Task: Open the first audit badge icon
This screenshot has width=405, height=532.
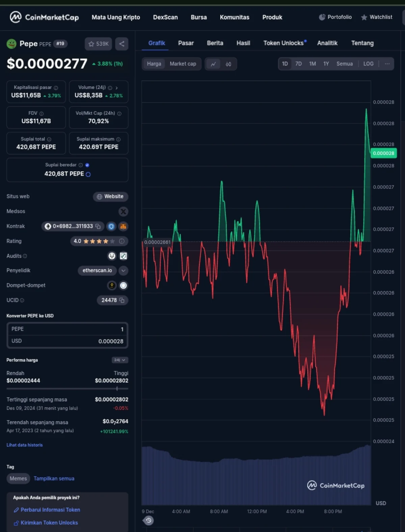Action: pyautogui.click(x=112, y=256)
